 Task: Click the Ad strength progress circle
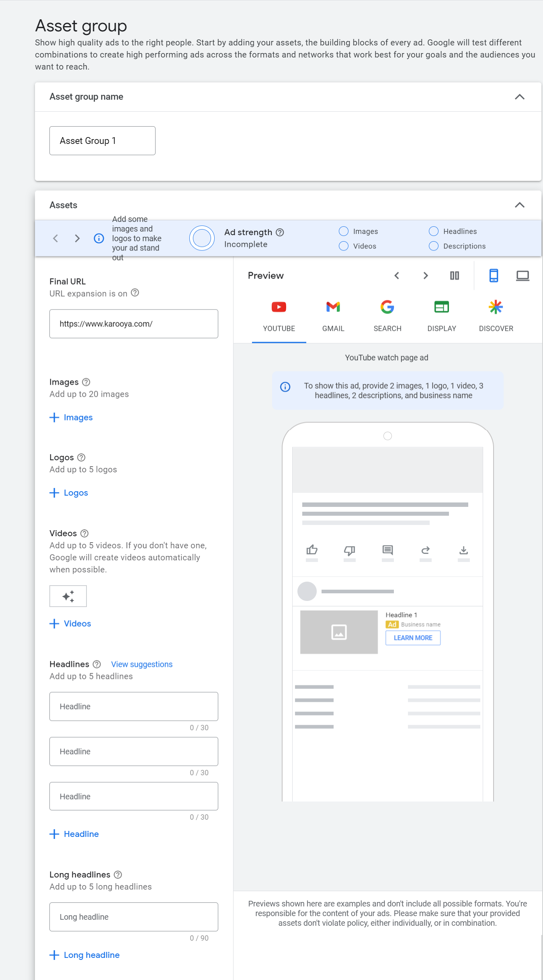coord(202,238)
